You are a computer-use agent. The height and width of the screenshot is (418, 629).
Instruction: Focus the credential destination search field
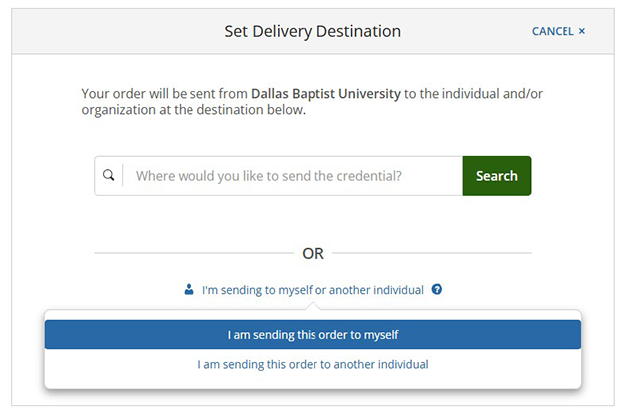290,176
